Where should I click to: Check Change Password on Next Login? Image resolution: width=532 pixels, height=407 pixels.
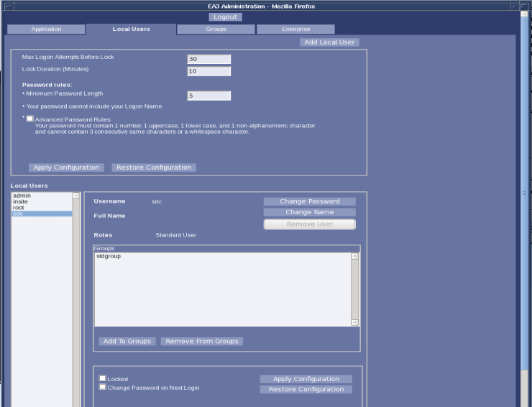coord(103,387)
